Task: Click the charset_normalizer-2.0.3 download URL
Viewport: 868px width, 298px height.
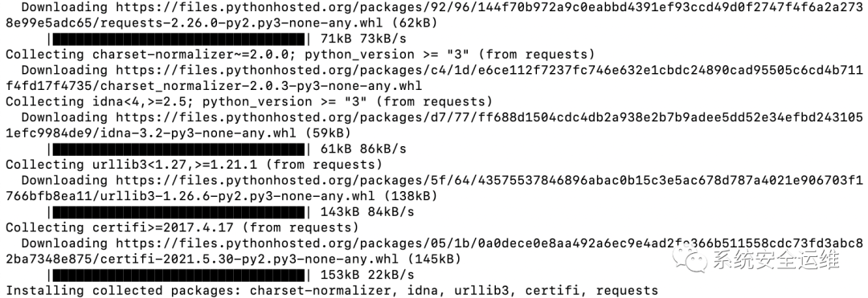Action: point(434,79)
